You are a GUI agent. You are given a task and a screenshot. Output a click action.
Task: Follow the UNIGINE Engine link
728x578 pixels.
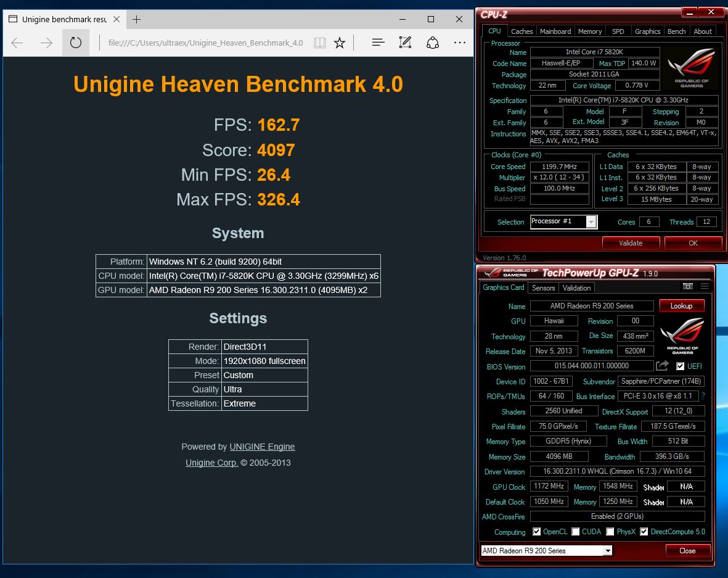[262, 447]
